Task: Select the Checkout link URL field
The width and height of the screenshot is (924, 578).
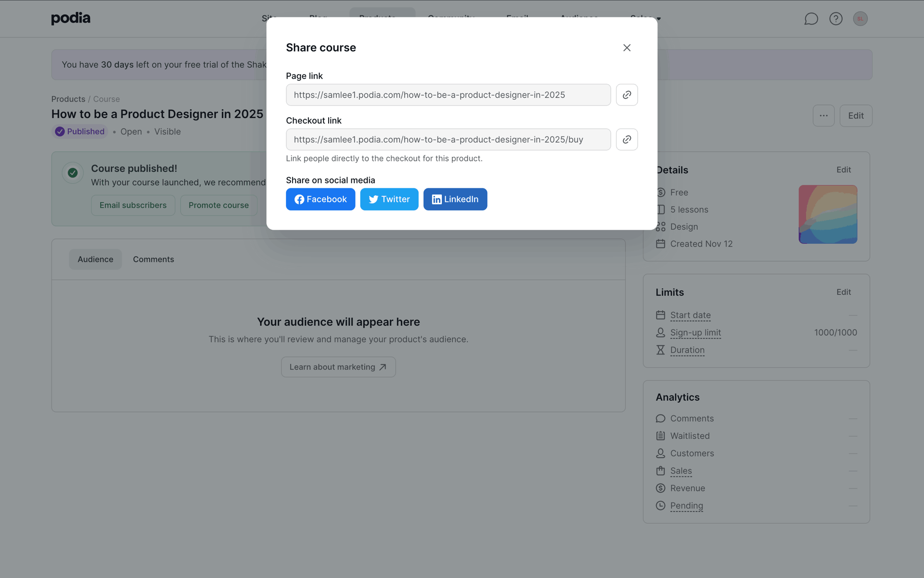Action: [448, 139]
